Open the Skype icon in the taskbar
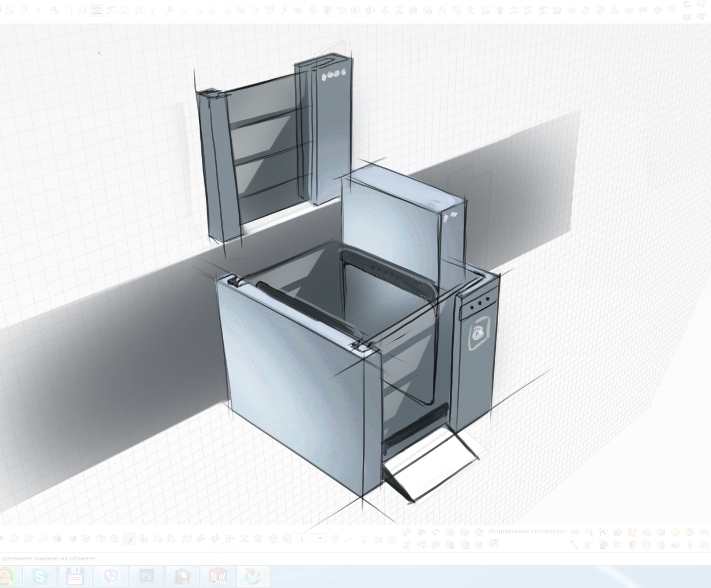Screen dimensions: 711x588 tap(40, 576)
